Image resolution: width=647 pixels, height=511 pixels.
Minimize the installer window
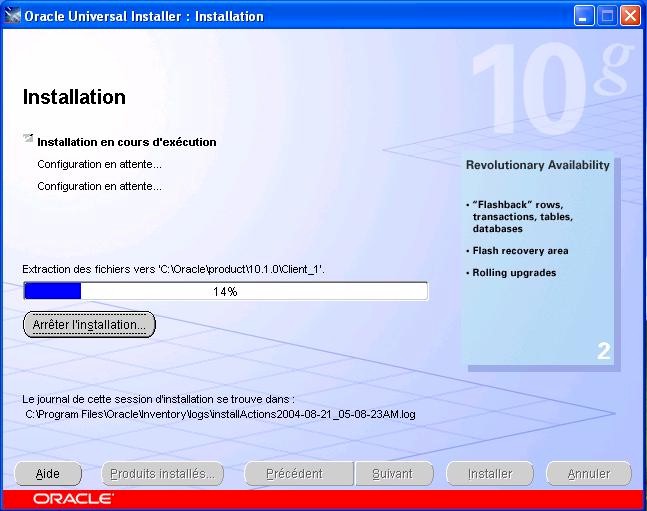(x=584, y=16)
